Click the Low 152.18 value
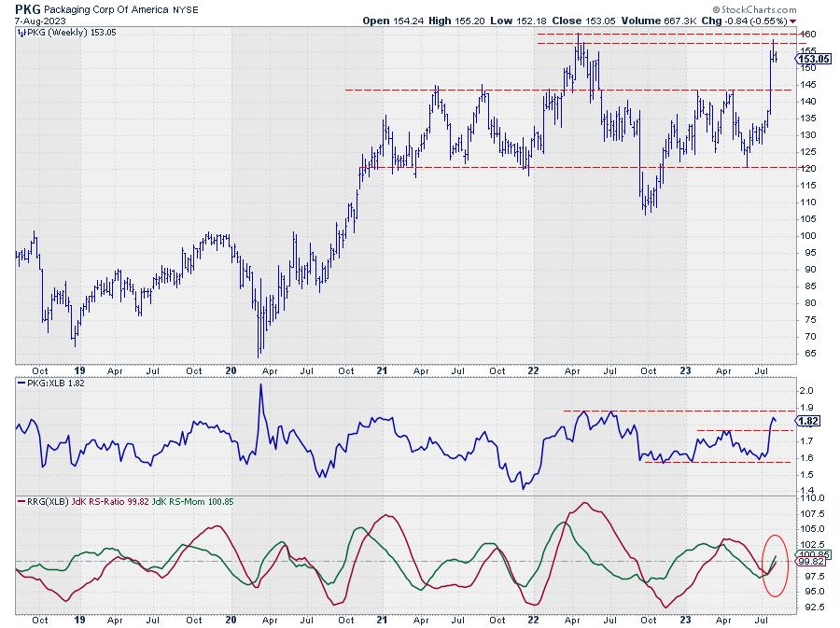 (518, 21)
